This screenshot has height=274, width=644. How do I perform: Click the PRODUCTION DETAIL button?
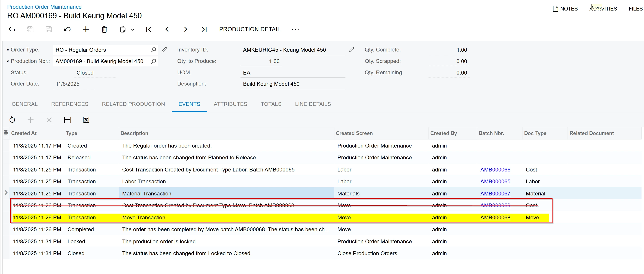[250, 30]
